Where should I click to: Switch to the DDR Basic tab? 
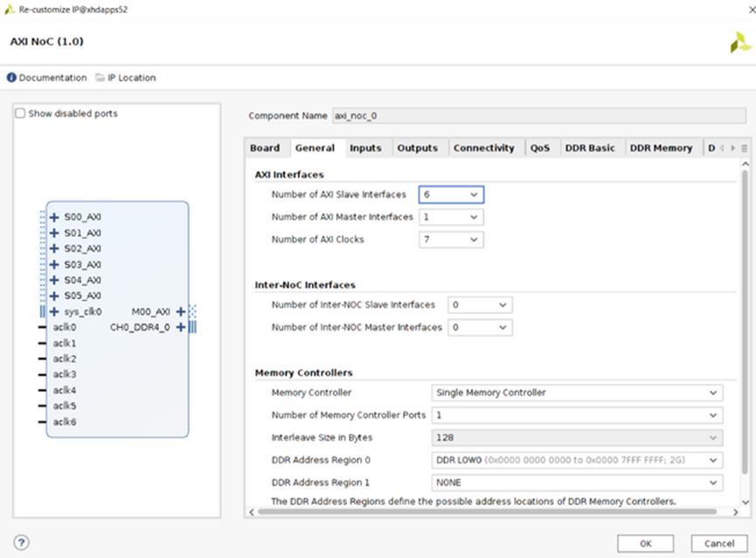tap(590, 148)
